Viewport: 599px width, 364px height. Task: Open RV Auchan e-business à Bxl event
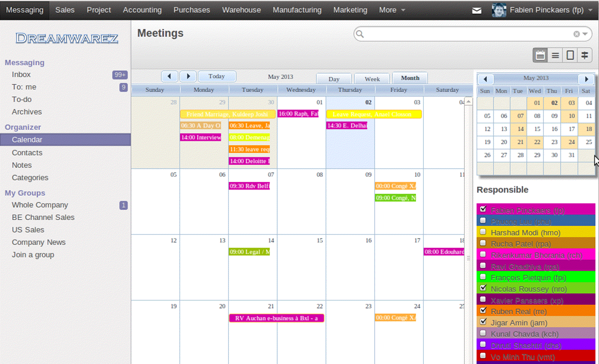click(277, 318)
